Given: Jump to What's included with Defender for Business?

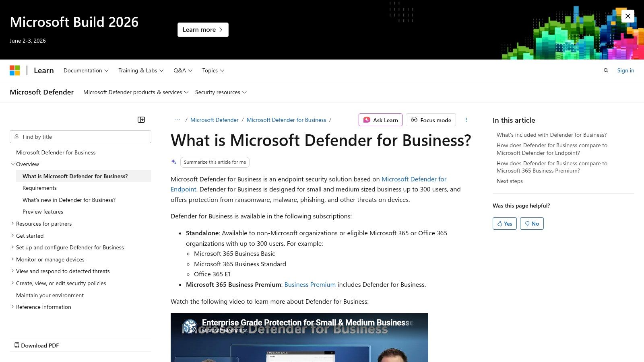Looking at the screenshot, I should 551,135.
